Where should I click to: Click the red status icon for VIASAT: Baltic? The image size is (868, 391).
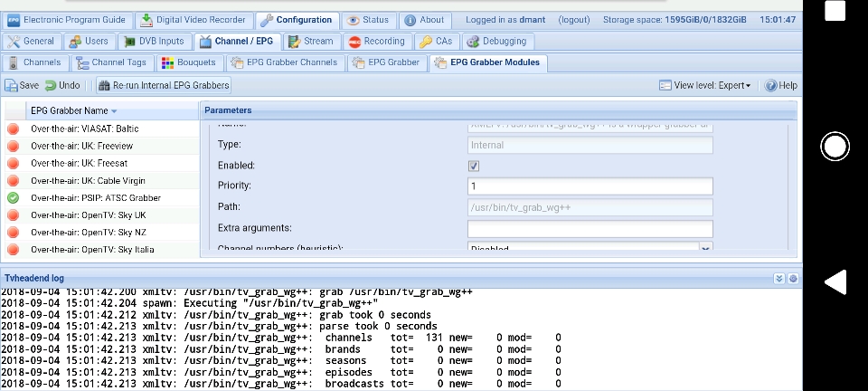[14, 129]
